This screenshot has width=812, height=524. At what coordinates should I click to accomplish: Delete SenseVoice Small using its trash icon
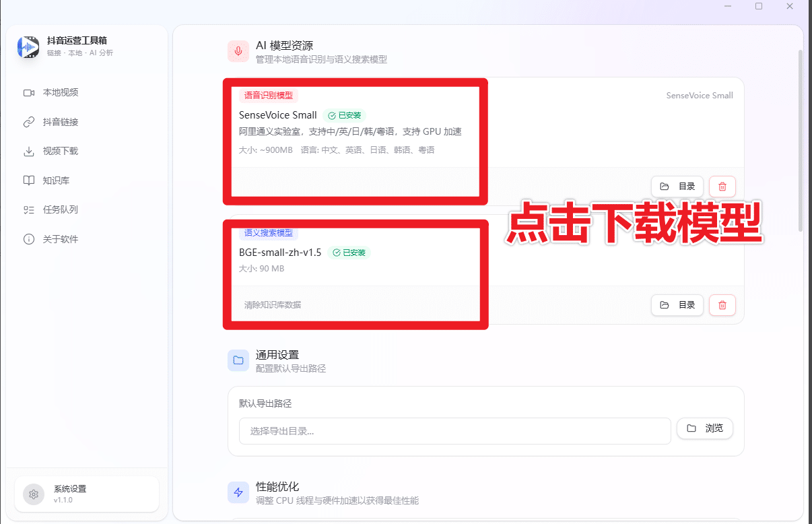pos(722,187)
